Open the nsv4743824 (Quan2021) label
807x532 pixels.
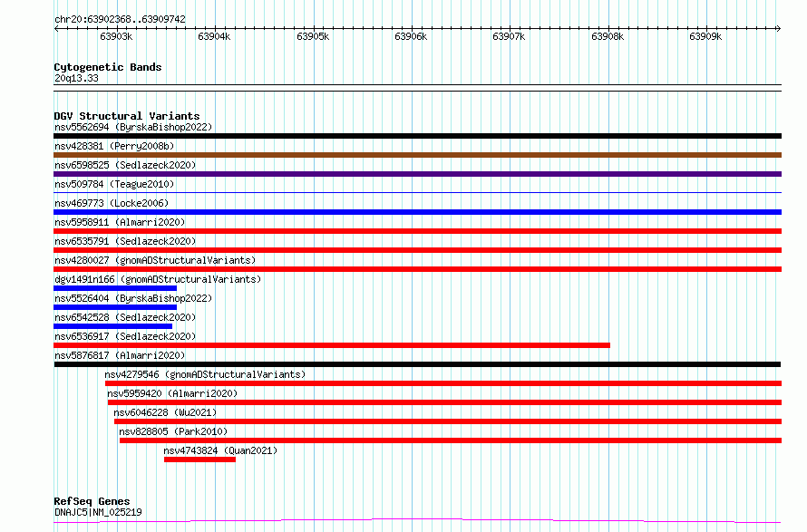click(x=220, y=450)
